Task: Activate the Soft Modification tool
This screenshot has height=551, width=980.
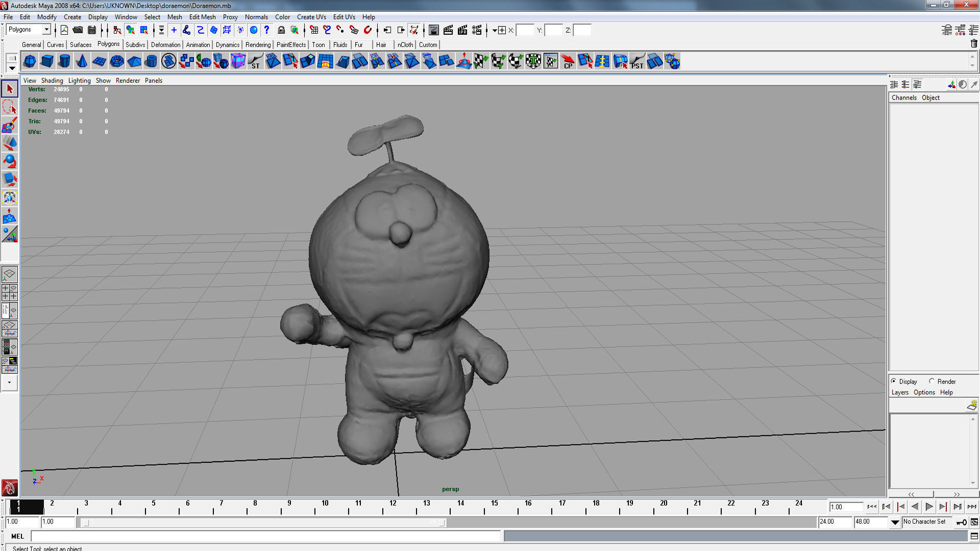Action: tap(9, 216)
